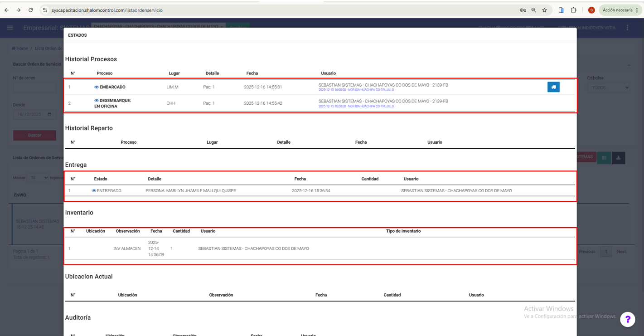The image size is (644, 336).
Task: Open the Mostrar registros count dropdown
Action: pos(38,178)
